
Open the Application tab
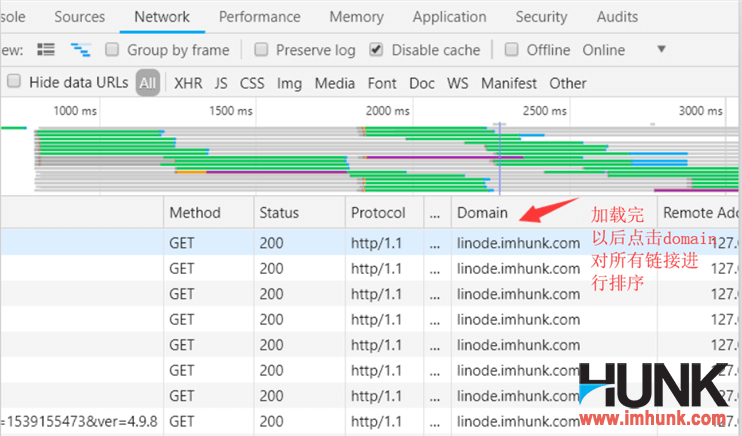point(449,17)
